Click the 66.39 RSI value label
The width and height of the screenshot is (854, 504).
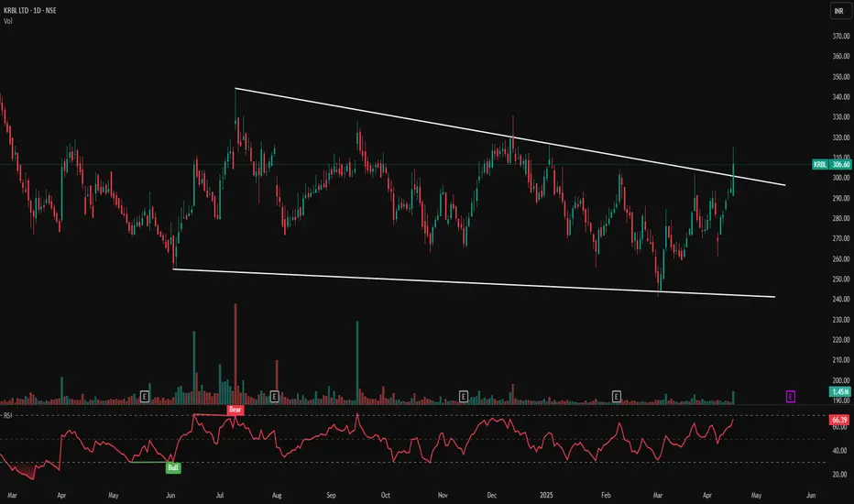tap(840, 420)
